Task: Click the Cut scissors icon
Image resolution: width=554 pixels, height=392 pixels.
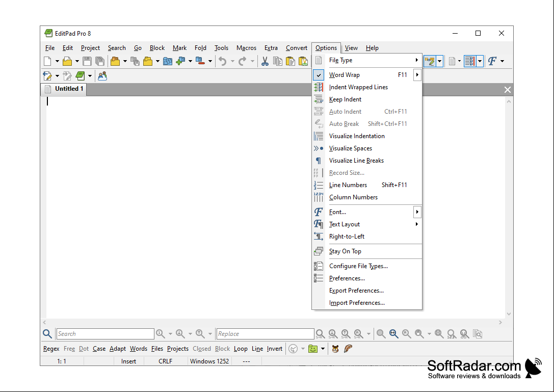Action: point(265,61)
